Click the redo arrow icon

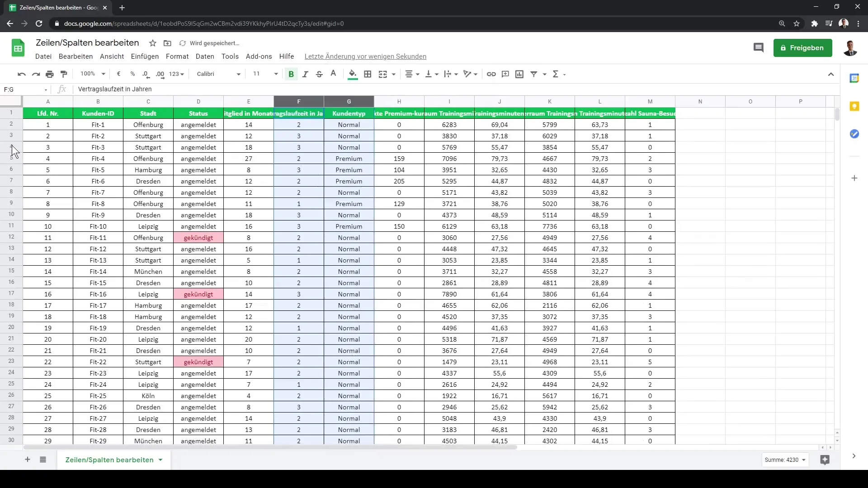(x=36, y=74)
